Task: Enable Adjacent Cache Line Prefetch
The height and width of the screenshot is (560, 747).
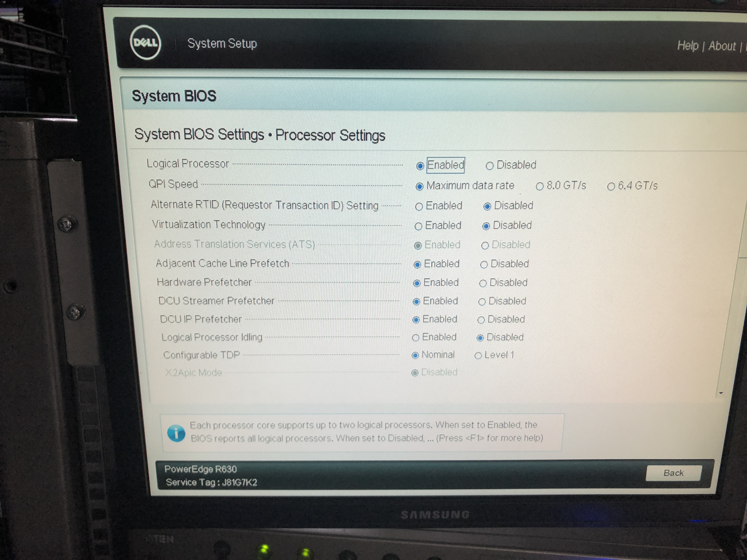Action: 417,264
